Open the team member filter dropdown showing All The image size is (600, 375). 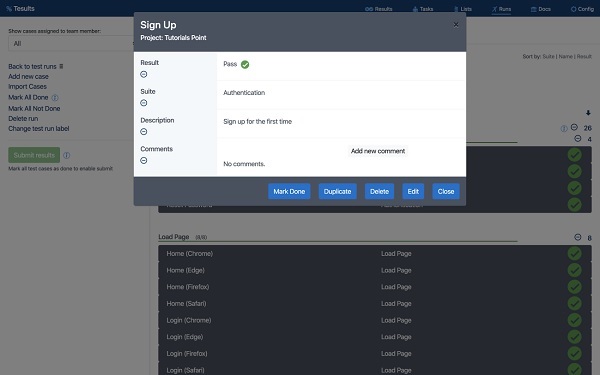click(x=71, y=44)
